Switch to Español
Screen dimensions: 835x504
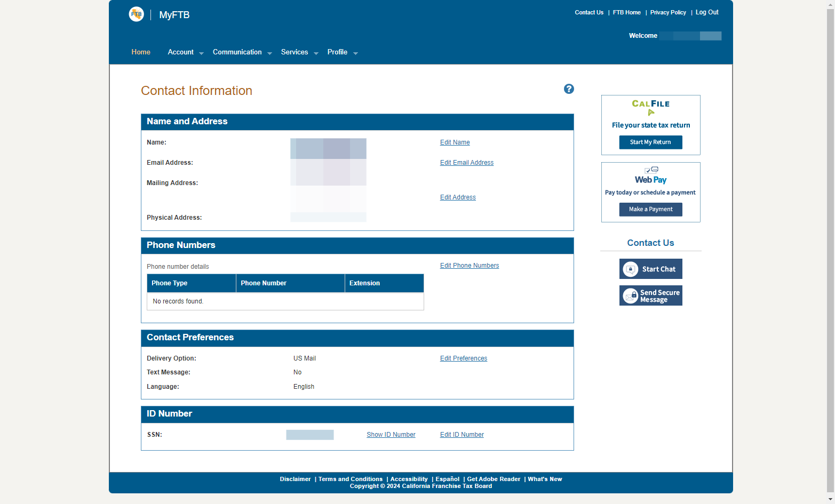tap(448, 479)
